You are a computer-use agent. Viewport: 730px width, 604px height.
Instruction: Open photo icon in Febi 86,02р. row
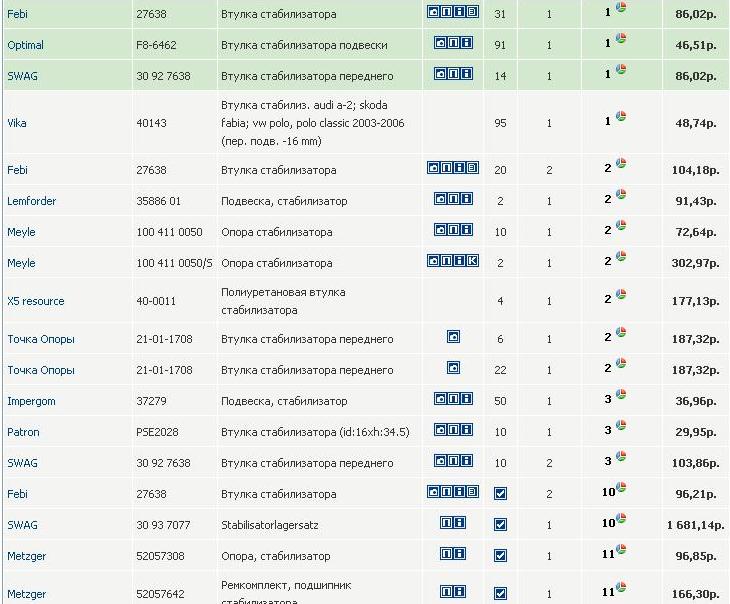(433, 12)
